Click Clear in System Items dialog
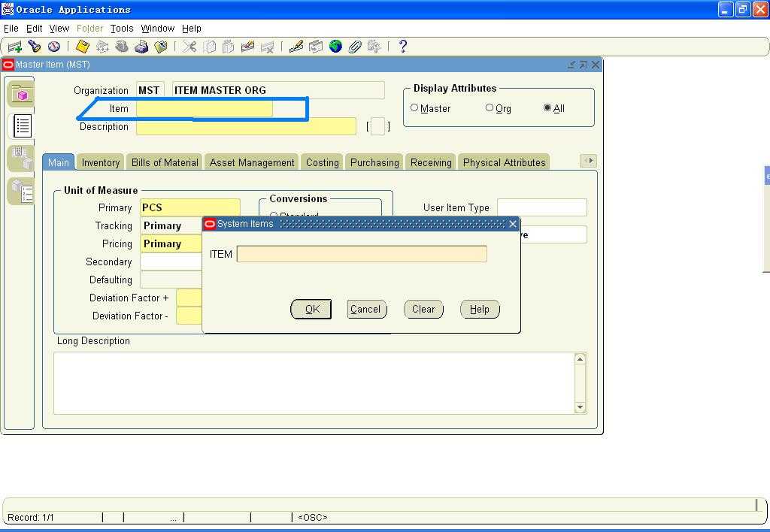 pyautogui.click(x=423, y=309)
